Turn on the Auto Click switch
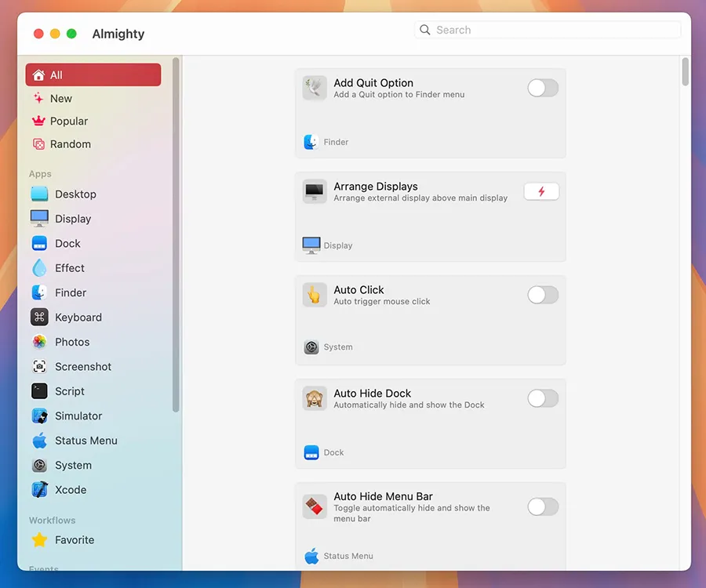 click(x=542, y=295)
